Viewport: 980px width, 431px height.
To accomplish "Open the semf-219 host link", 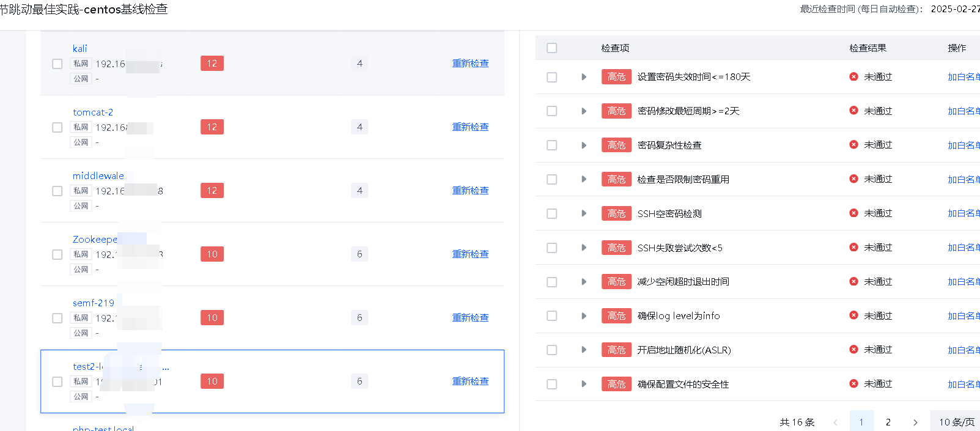I will 93,303.
